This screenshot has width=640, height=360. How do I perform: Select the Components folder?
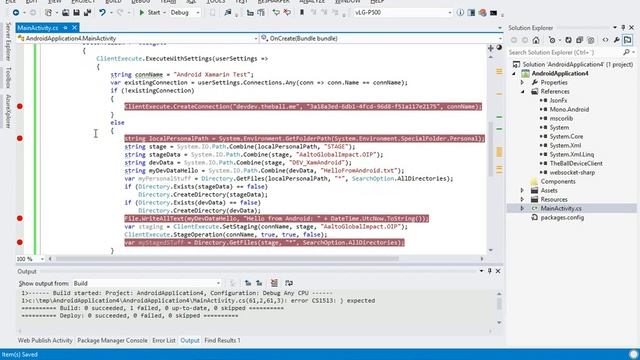click(558, 182)
